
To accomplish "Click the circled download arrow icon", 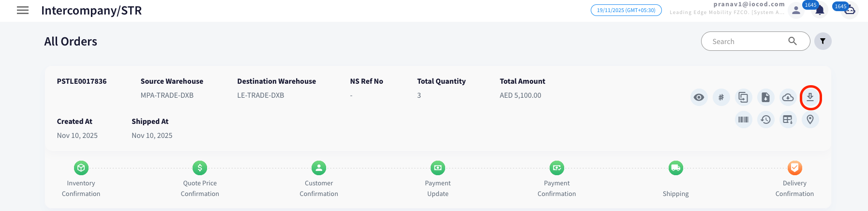I will pos(810,97).
